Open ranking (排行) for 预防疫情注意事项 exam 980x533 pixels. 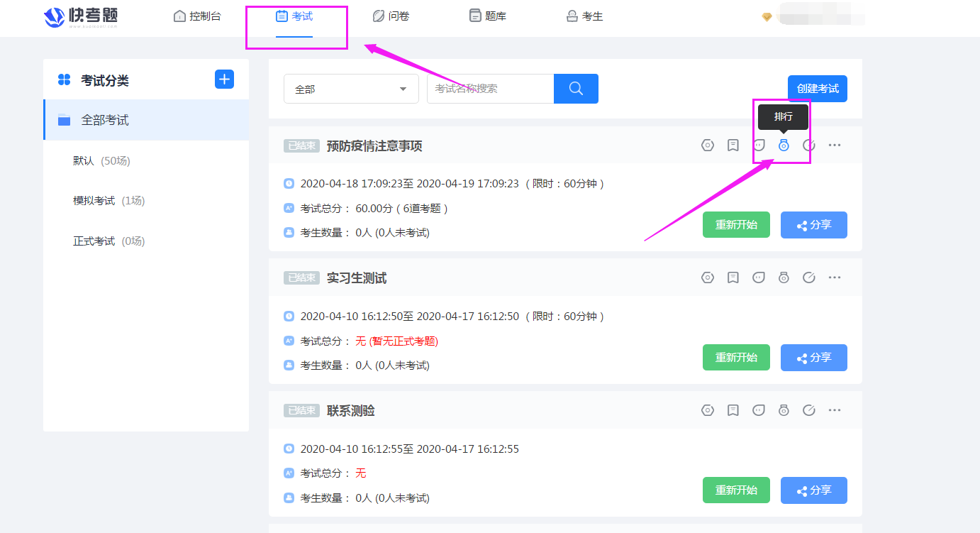point(784,145)
